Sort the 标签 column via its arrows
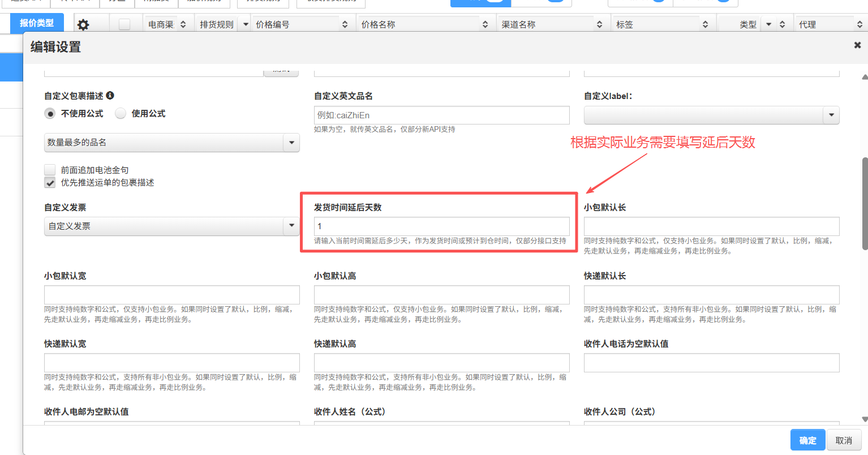 pyautogui.click(x=706, y=24)
